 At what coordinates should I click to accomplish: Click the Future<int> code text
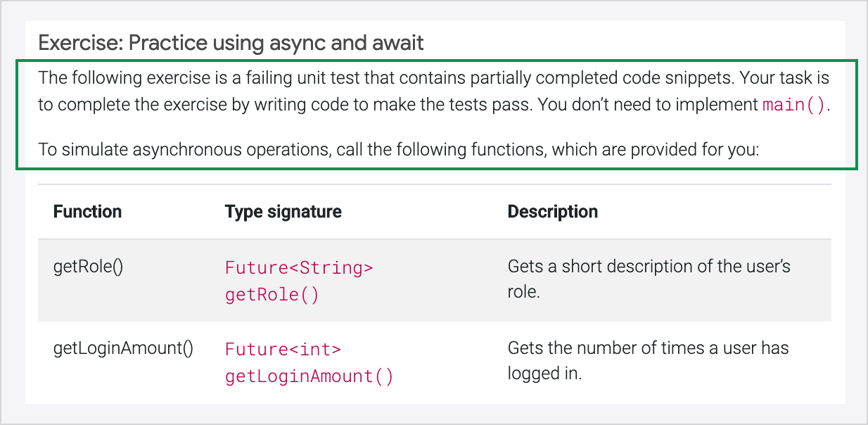click(283, 349)
